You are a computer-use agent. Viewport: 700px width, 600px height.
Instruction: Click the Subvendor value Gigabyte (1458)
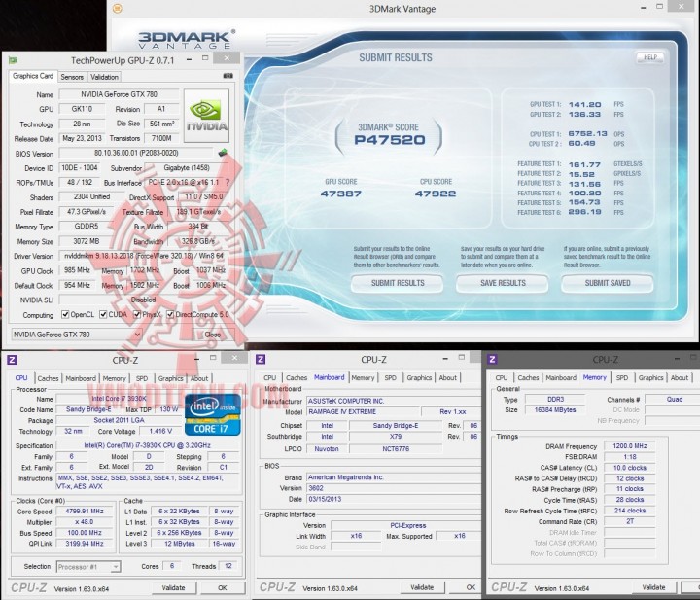(187, 168)
